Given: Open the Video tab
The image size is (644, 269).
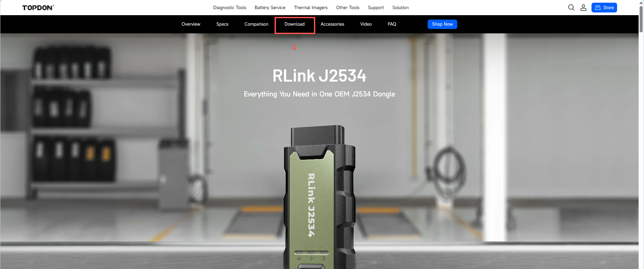Looking at the screenshot, I should coord(366,24).
